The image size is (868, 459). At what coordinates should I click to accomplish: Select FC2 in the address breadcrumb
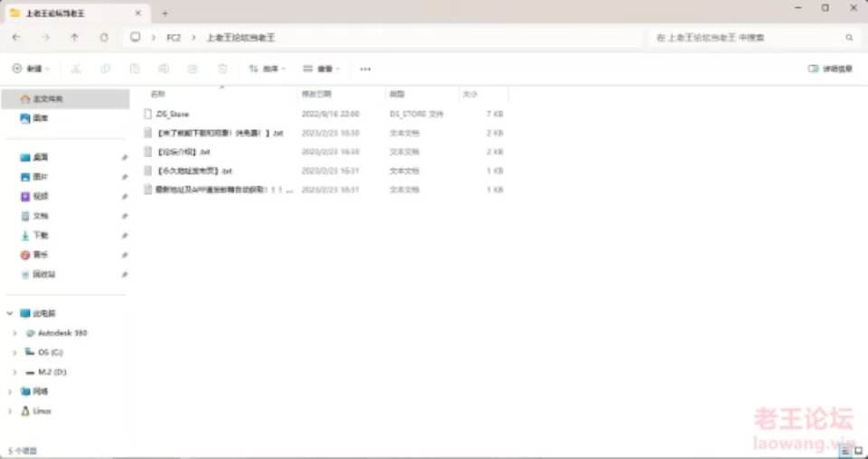click(174, 38)
